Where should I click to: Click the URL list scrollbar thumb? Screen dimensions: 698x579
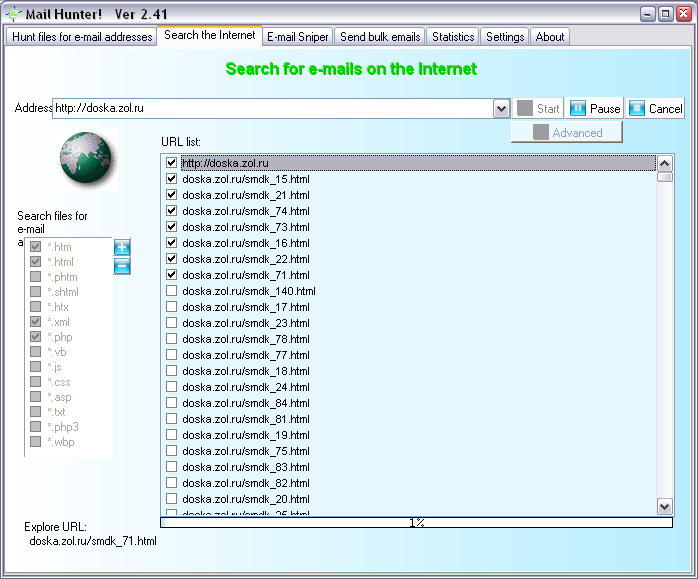pyautogui.click(x=665, y=177)
